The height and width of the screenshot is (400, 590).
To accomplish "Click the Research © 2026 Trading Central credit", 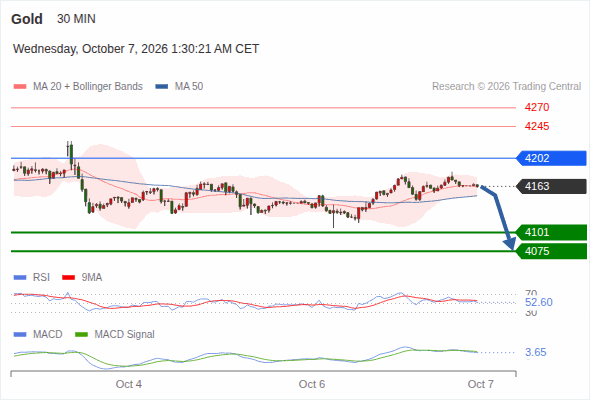I will [x=506, y=87].
